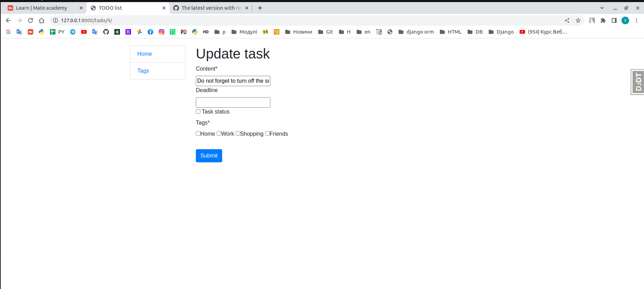Share this page from the address bar
Viewport: 644px width, 289px height.
tap(567, 20)
